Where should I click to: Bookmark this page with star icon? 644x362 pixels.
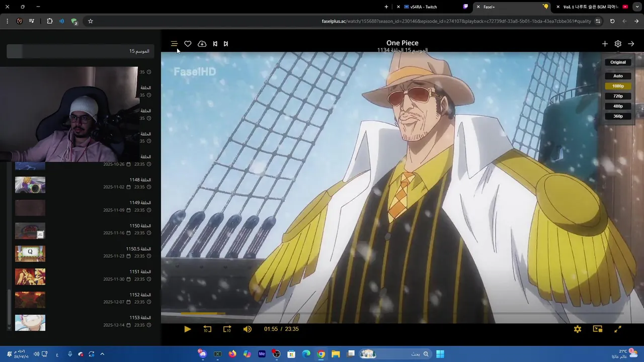(x=91, y=21)
